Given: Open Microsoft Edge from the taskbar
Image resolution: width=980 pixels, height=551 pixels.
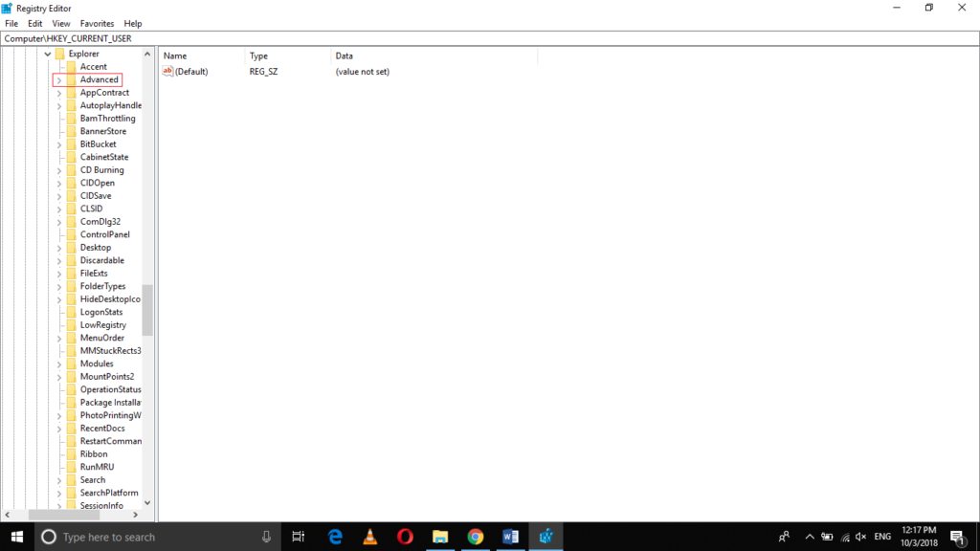Looking at the screenshot, I should coord(334,536).
